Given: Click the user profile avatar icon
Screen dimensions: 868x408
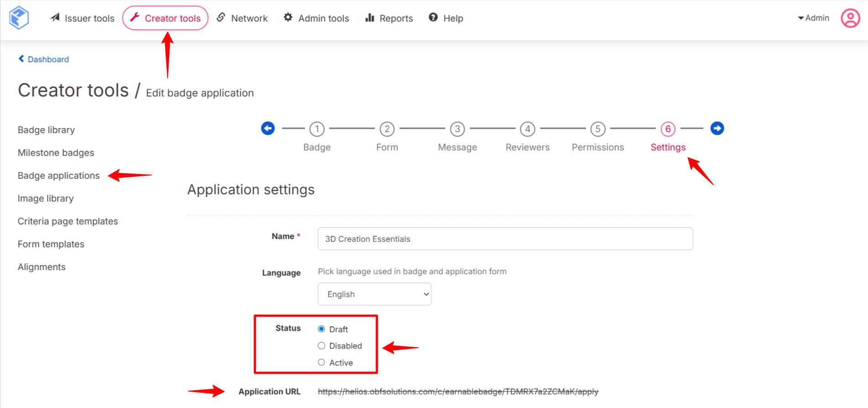Looking at the screenshot, I should coord(850,18).
